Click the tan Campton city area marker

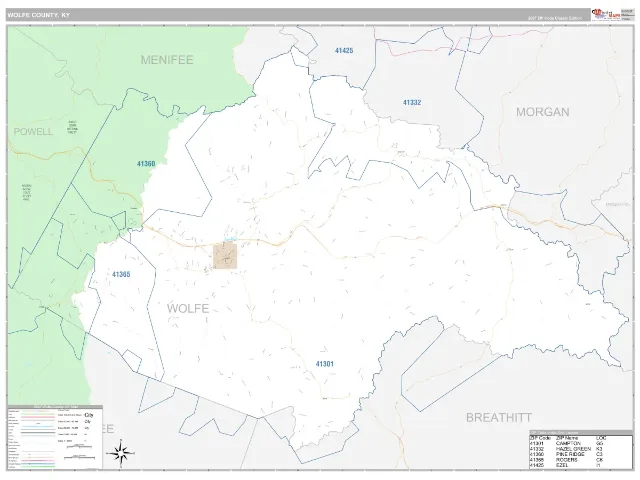(x=225, y=256)
